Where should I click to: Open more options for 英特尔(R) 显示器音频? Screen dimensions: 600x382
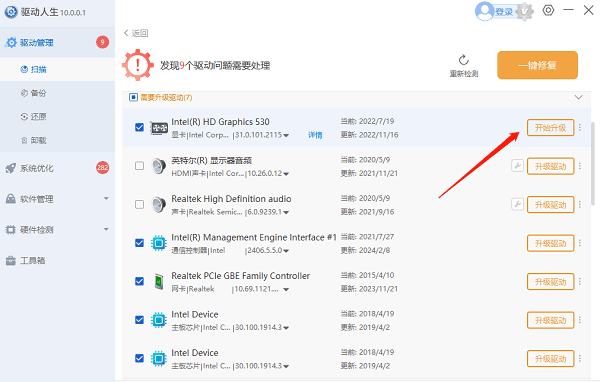click(580, 166)
